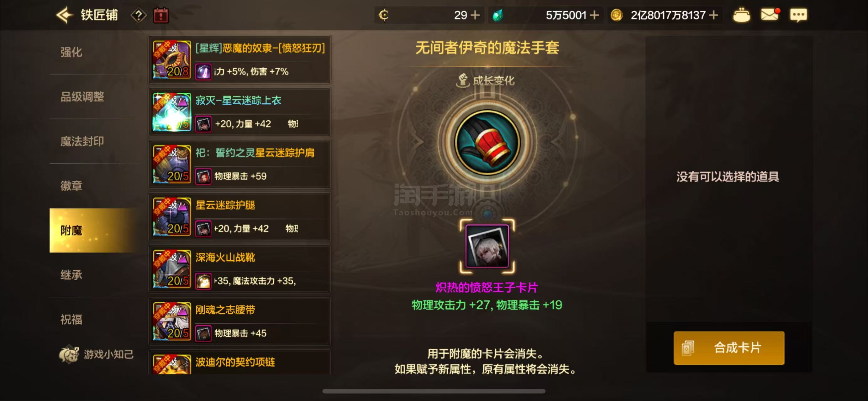Viewport: 868px width, 401px height.
Task: Open the pouch inventory icon
Action: click(x=741, y=15)
